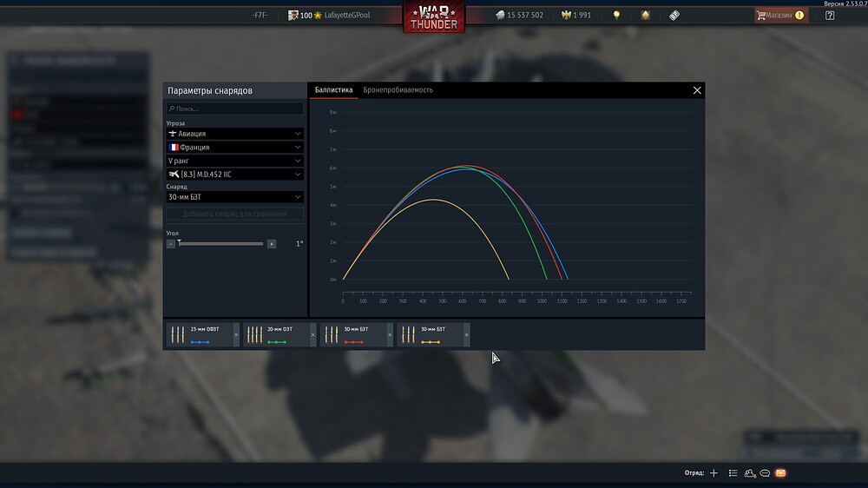Expand the V ранг rank dropdown

tap(235, 161)
